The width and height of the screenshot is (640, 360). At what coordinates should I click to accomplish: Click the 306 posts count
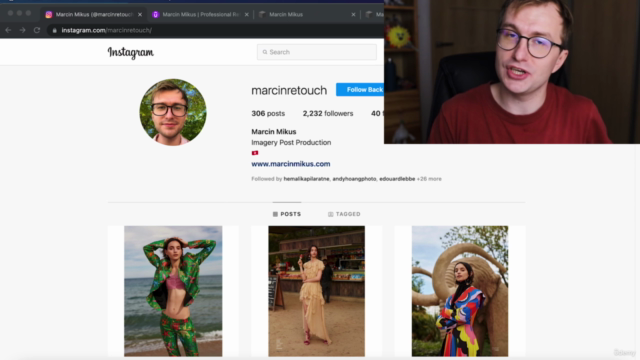pos(268,113)
